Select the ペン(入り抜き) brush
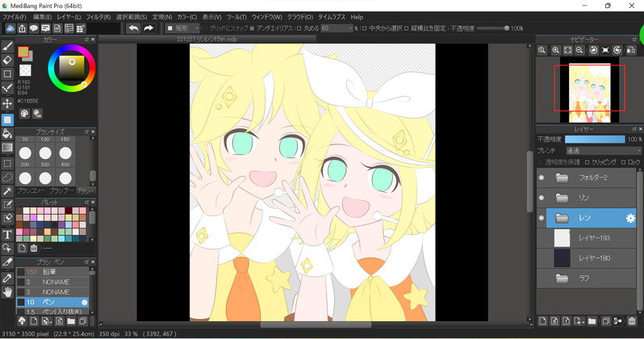The width and height of the screenshot is (644, 339). (x=52, y=312)
